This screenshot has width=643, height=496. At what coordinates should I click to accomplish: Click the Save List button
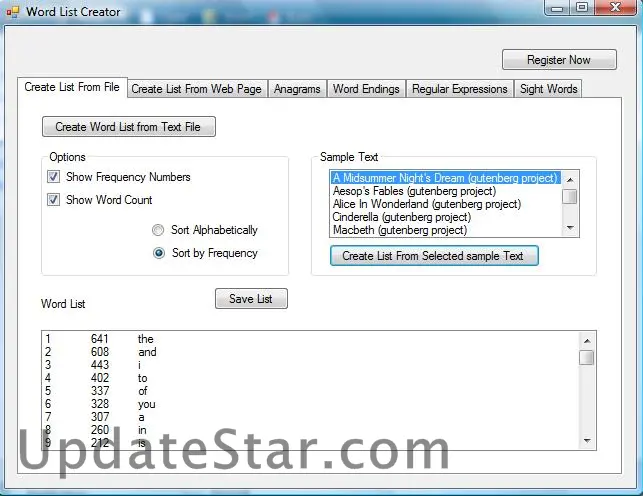tap(251, 299)
